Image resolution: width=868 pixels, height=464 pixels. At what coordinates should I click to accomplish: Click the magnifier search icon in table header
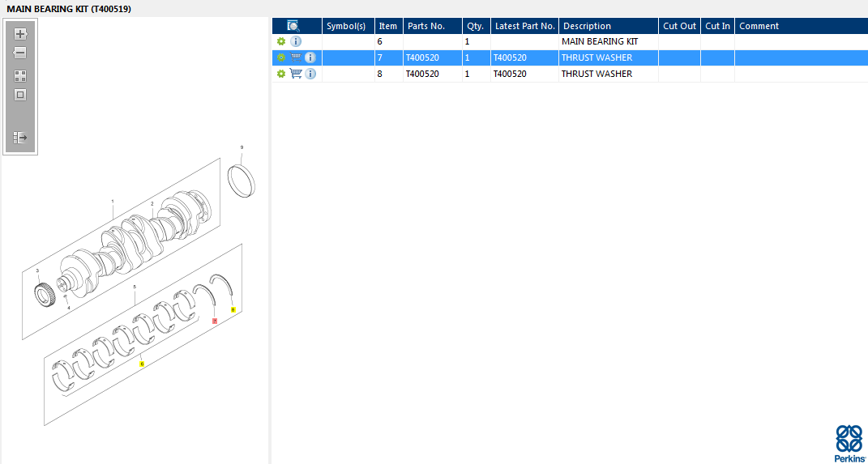(x=293, y=25)
